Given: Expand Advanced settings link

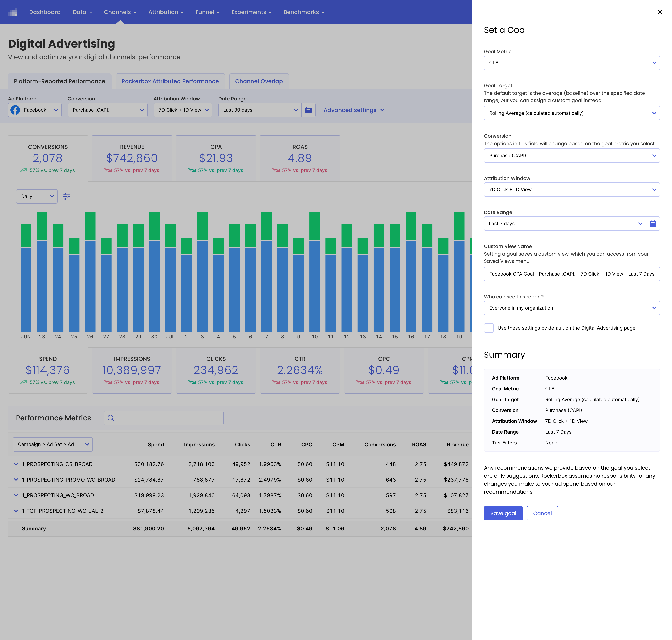Looking at the screenshot, I should 354,110.
